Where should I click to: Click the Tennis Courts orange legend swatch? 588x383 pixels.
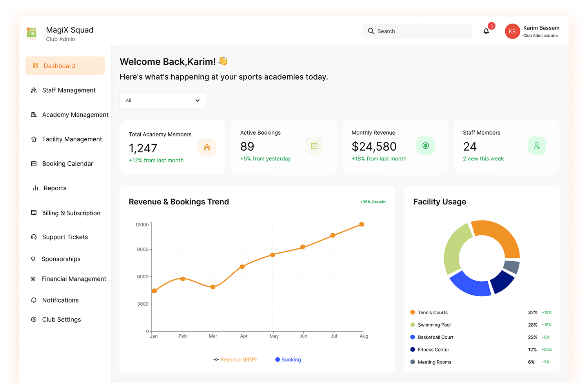412,312
